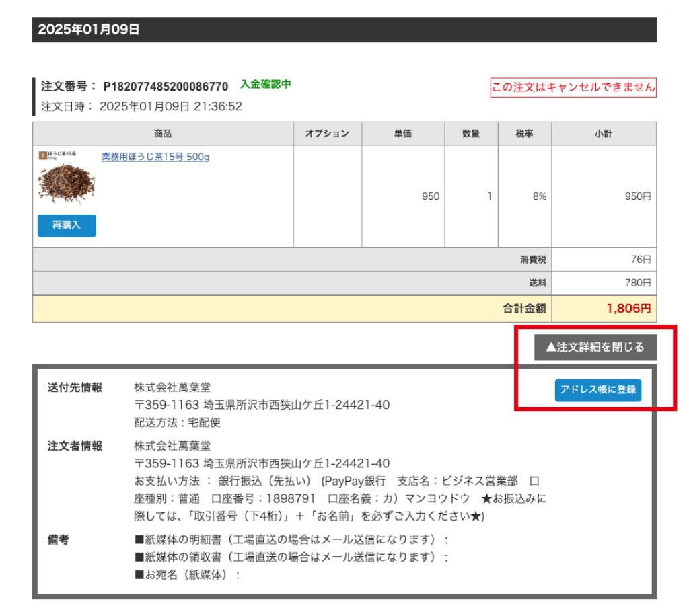This screenshot has width=689, height=616.
Task: Click the 送付先情報 section label
Action: point(75,387)
